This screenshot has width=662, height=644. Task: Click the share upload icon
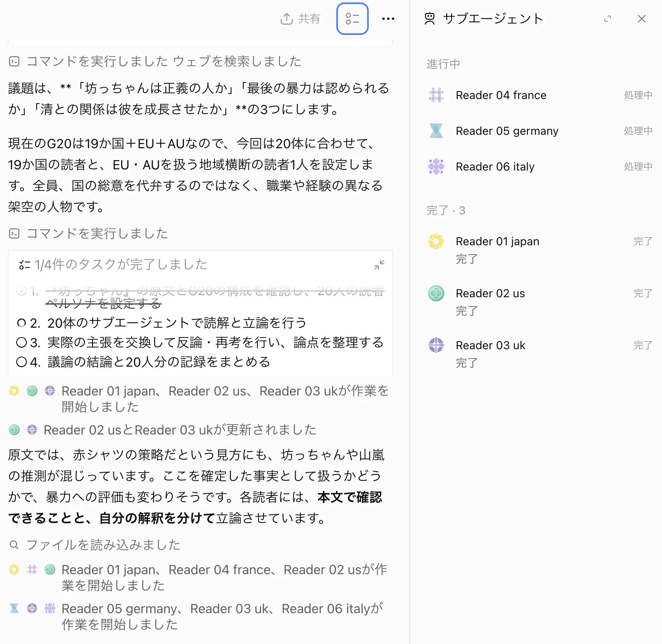(x=287, y=19)
